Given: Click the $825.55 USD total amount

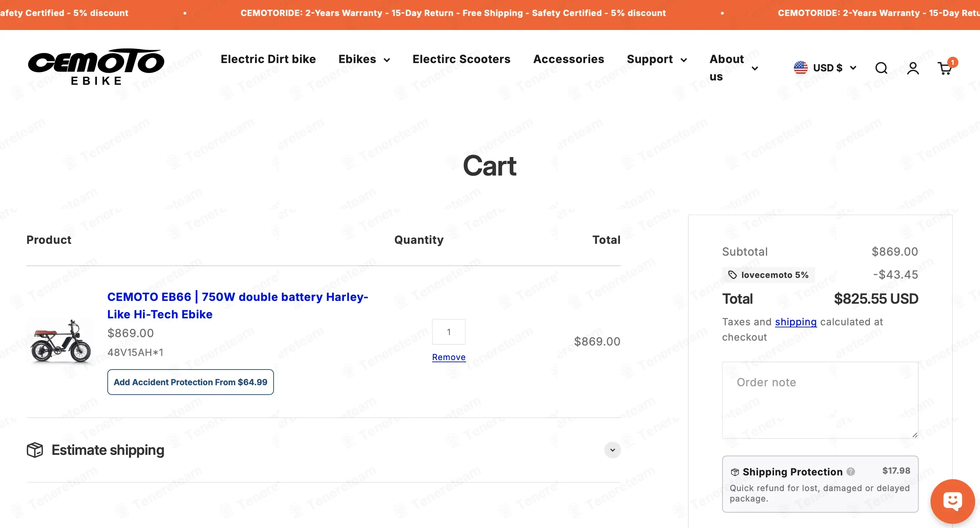Looking at the screenshot, I should pyautogui.click(x=876, y=299).
